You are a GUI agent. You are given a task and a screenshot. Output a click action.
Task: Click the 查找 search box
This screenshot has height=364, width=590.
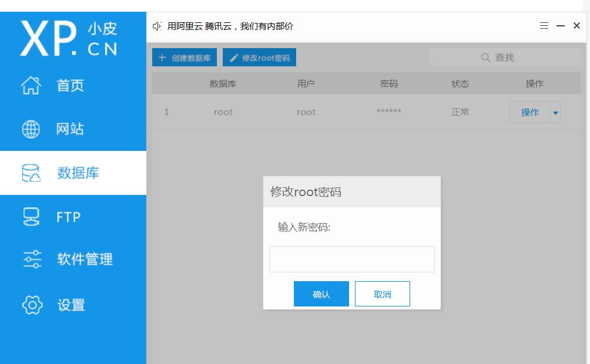pyautogui.click(x=504, y=58)
